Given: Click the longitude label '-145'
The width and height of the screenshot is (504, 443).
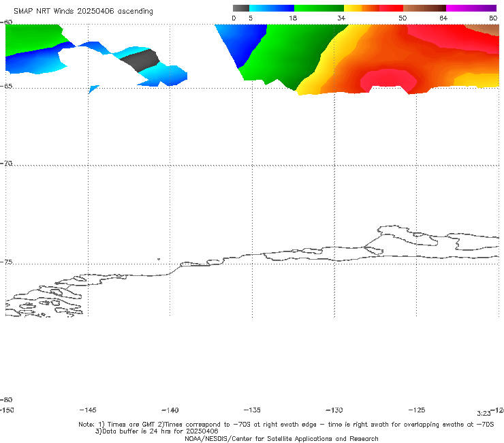Looking at the screenshot, I should (x=88, y=410).
